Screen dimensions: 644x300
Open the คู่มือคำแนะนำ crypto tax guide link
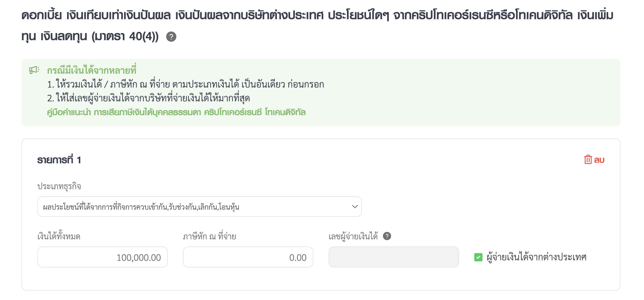click(x=176, y=112)
